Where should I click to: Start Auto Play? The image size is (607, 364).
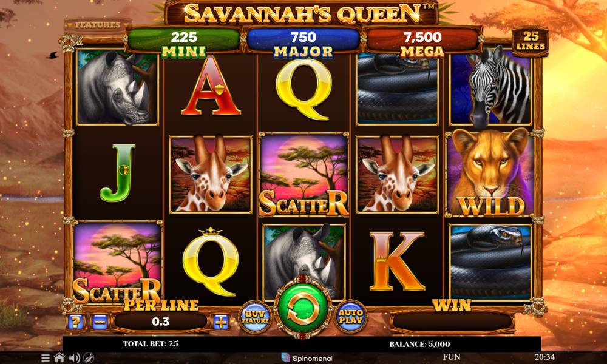351,317
